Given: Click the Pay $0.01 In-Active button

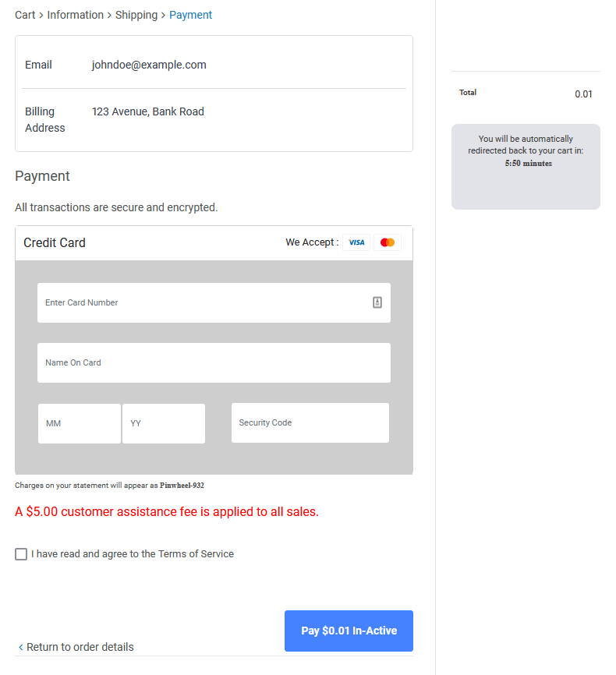Looking at the screenshot, I should pyautogui.click(x=349, y=631).
